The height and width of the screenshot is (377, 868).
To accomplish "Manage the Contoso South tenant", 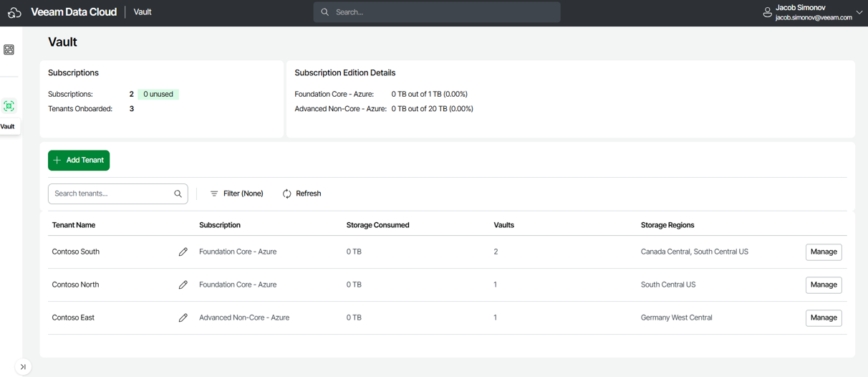I will point(824,252).
